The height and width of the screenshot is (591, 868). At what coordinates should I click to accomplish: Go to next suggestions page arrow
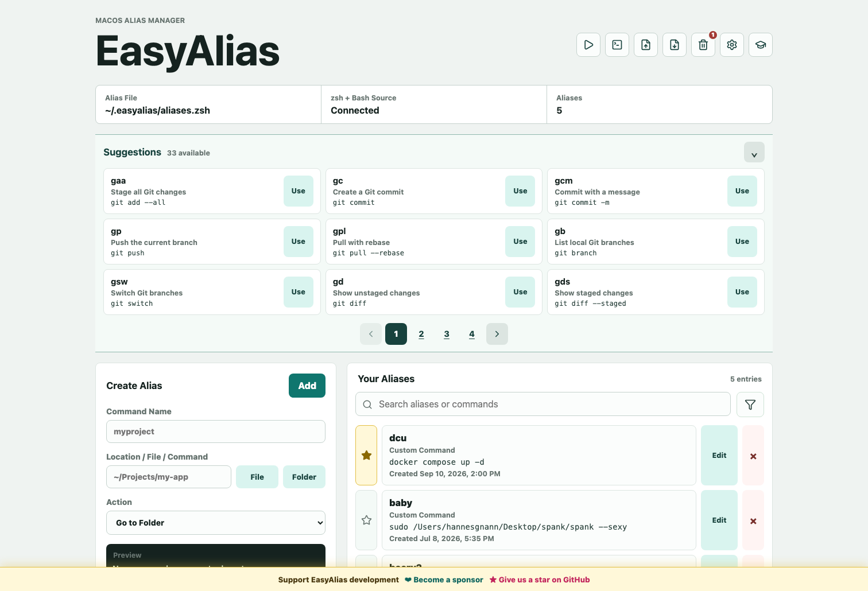(x=497, y=334)
